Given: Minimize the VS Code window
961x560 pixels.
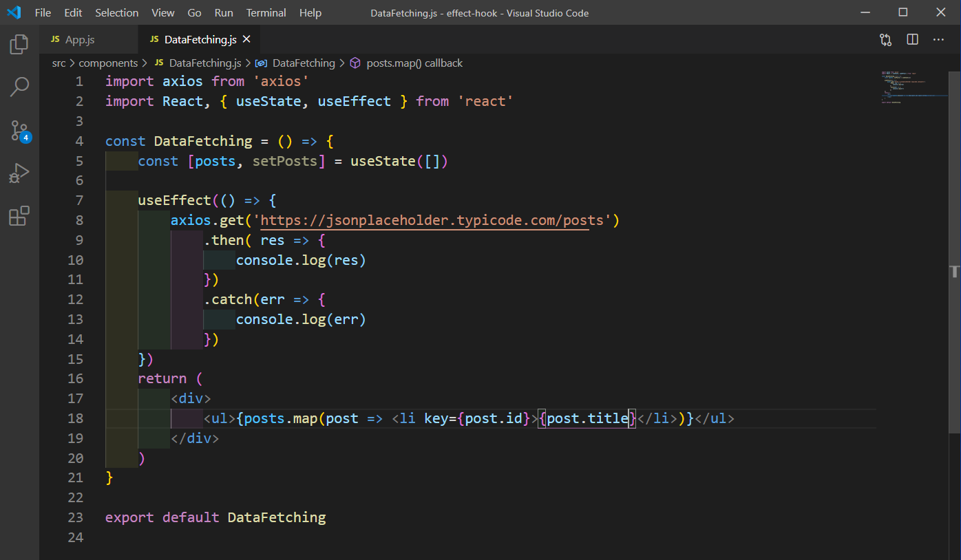Looking at the screenshot, I should [x=865, y=12].
